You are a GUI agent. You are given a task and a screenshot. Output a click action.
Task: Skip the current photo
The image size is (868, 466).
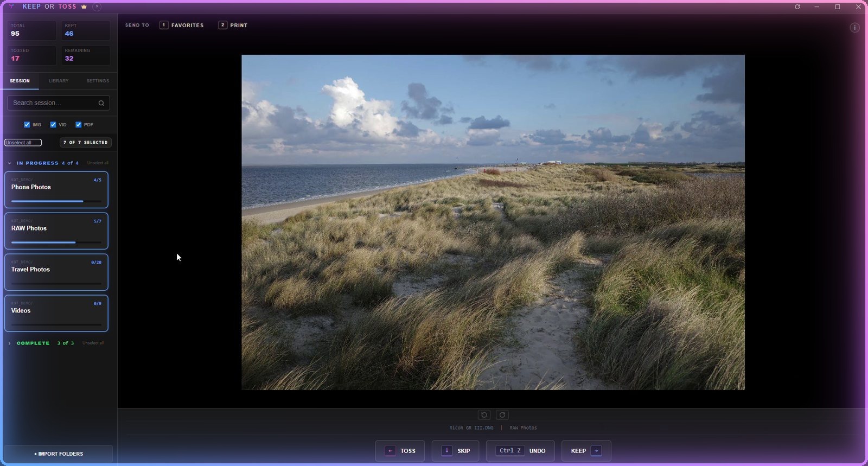click(x=455, y=451)
